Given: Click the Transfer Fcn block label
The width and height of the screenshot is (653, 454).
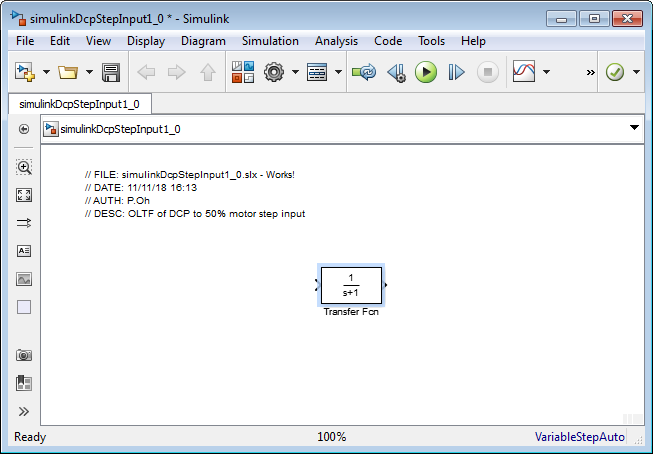Looking at the screenshot, I should [351, 312].
